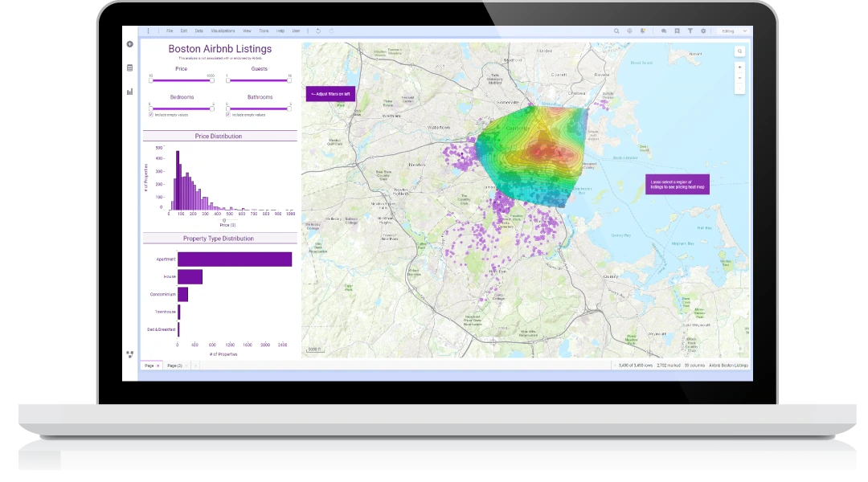Viewport: 868px width, 482px height.
Task: Click the Adjust filters on left button
Action: 330,94
